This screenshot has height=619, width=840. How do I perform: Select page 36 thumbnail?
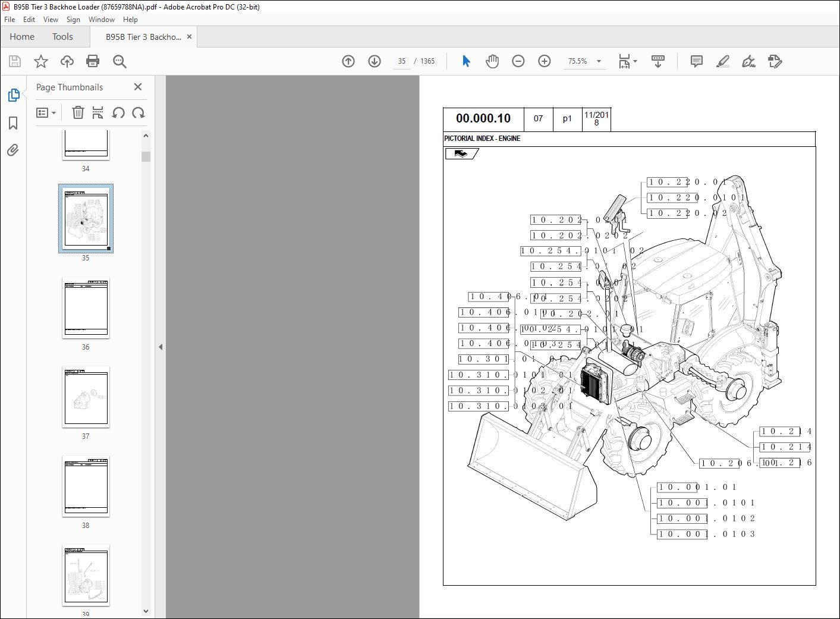(86, 307)
